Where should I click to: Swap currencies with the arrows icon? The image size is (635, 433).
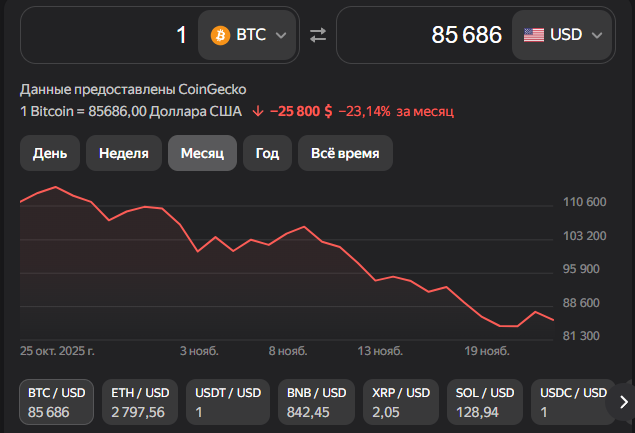pyautogui.click(x=318, y=35)
